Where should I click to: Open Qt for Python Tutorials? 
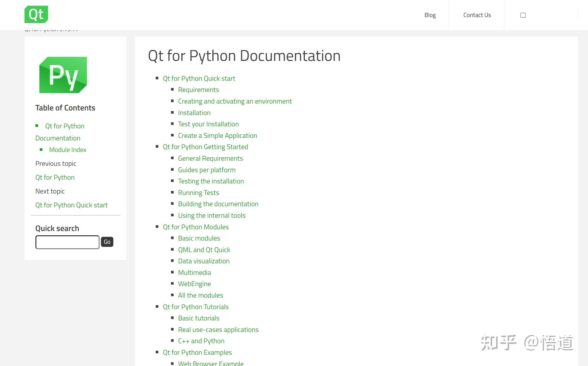click(196, 307)
